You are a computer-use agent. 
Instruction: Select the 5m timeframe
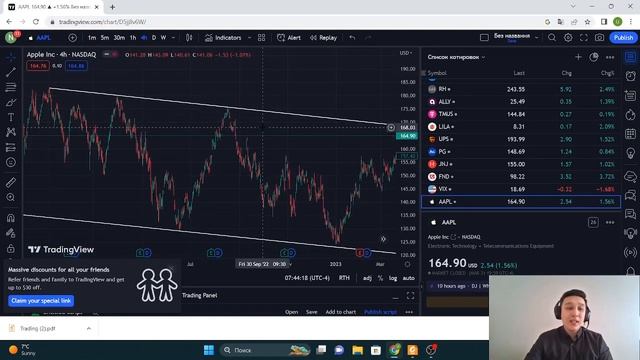click(105, 38)
